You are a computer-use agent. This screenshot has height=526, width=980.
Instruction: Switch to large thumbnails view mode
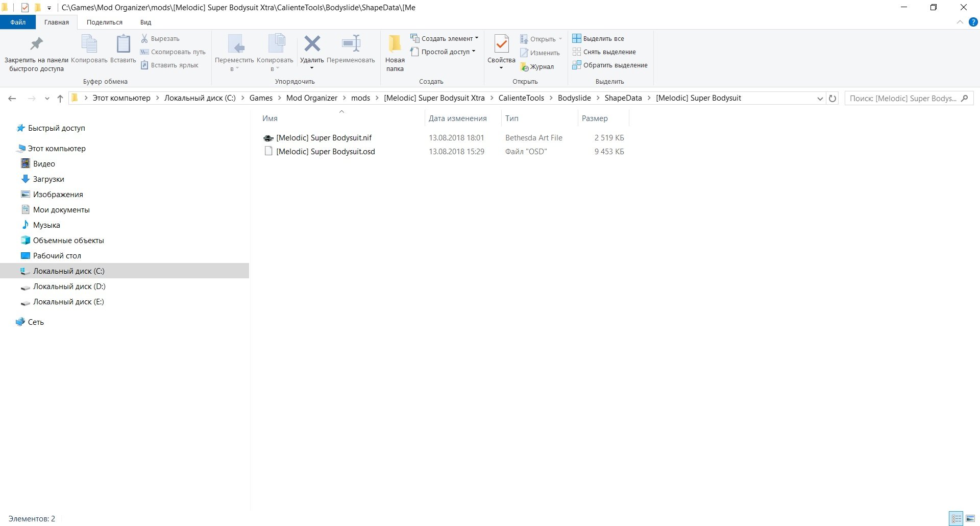pos(970,518)
